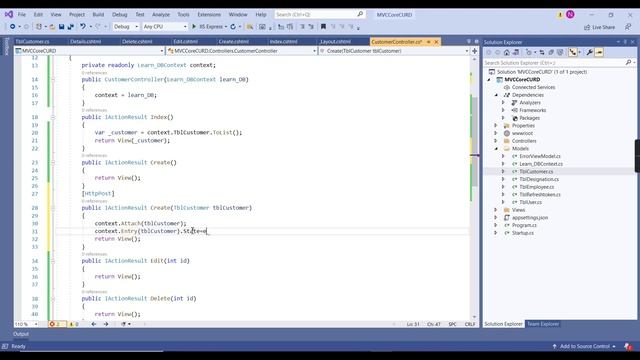640x360 pixels.
Task: Click the notifications icon in the status bar
Action: [x=628, y=347]
